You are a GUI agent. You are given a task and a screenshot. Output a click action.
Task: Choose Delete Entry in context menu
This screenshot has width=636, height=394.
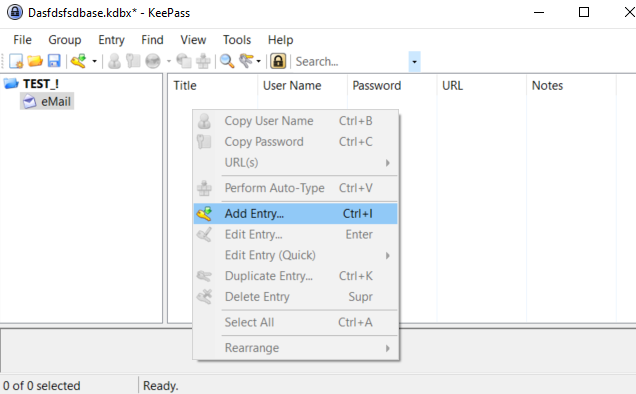tap(295, 297)
